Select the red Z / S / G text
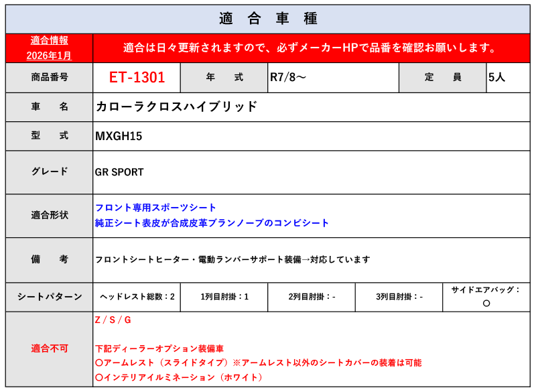This screenshot has height=392, width=536. tap(113, 320)
